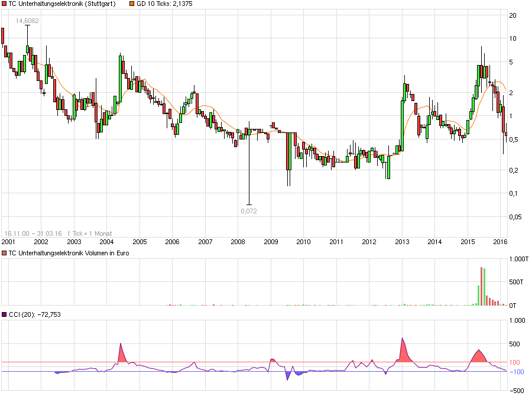Click the price axis value 10
Screen dimensions: 532x396
click(x=513, y=38)
